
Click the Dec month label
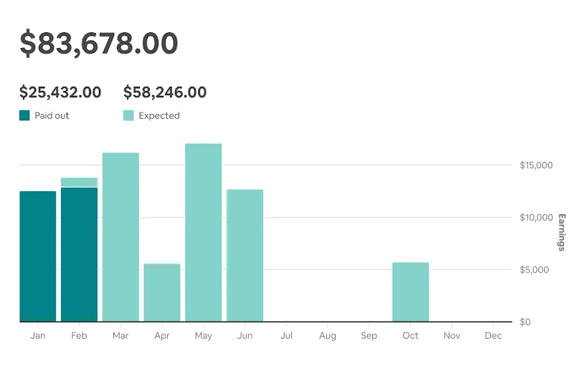point(493,336)
